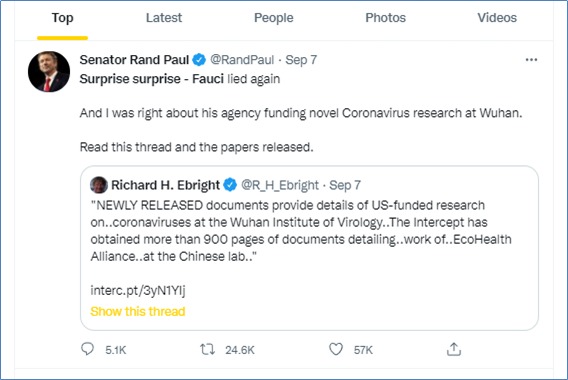Click Rand Paul's blue verified badge

click(199, 60)
